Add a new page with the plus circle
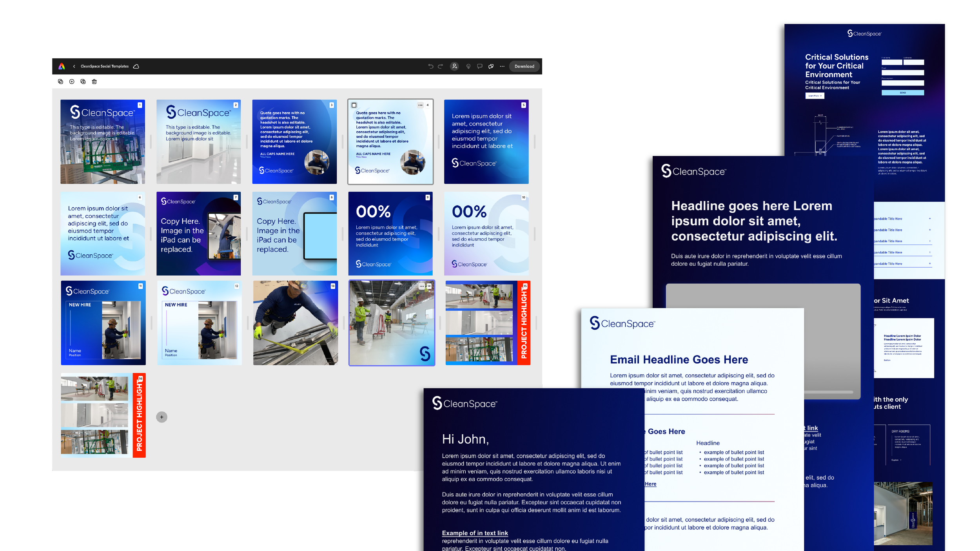Viewport: 980px width, 551px height. [162, 417]
